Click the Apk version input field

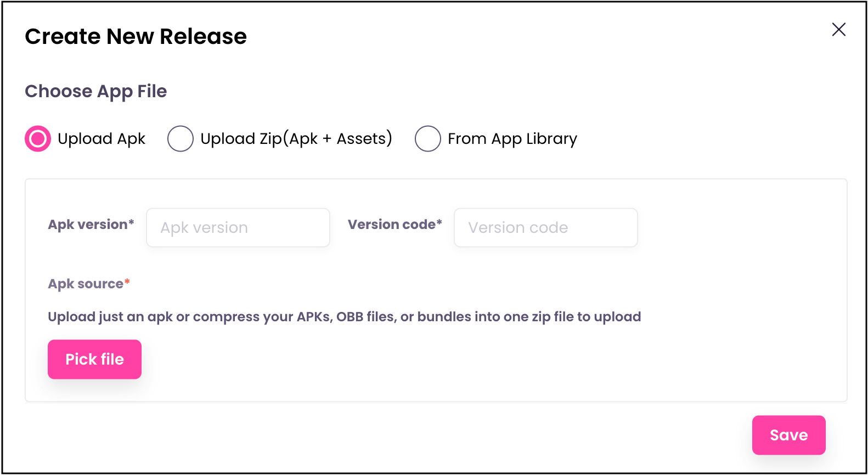238,227
